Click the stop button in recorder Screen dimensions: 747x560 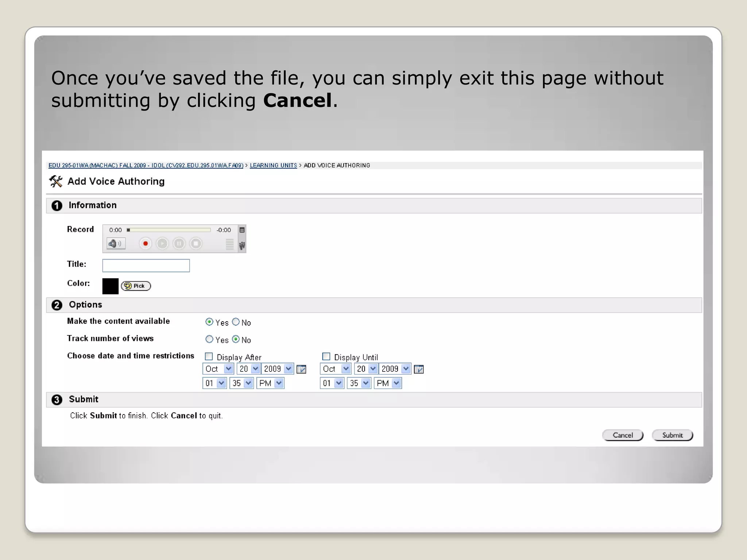(x=196, y=244)
